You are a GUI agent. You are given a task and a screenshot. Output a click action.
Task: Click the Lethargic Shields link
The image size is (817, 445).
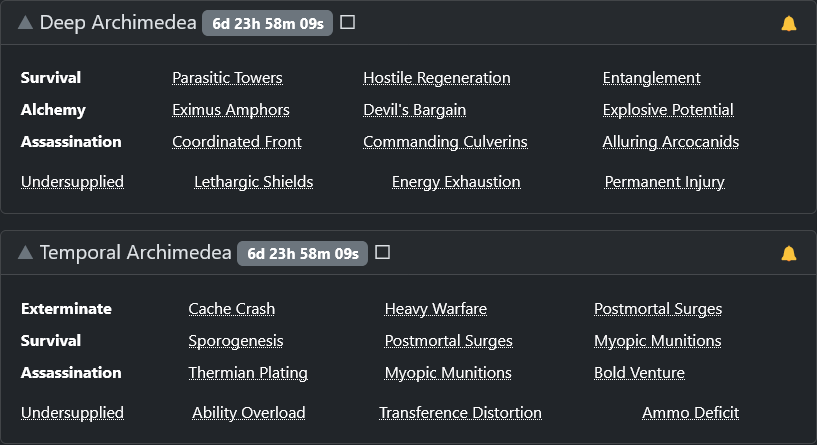(x=253, y=182)
